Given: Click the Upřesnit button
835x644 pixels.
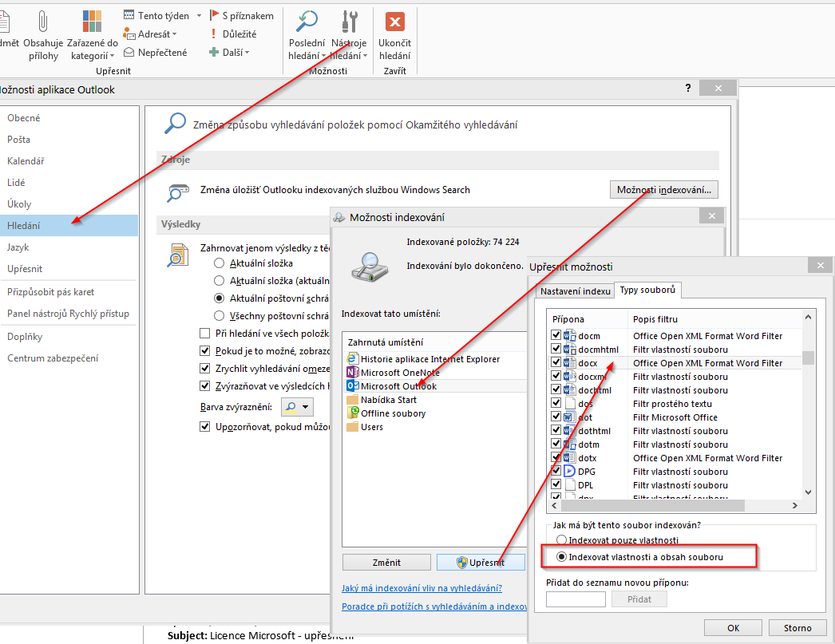Looking at the screenshot, I should pos(481,562).
